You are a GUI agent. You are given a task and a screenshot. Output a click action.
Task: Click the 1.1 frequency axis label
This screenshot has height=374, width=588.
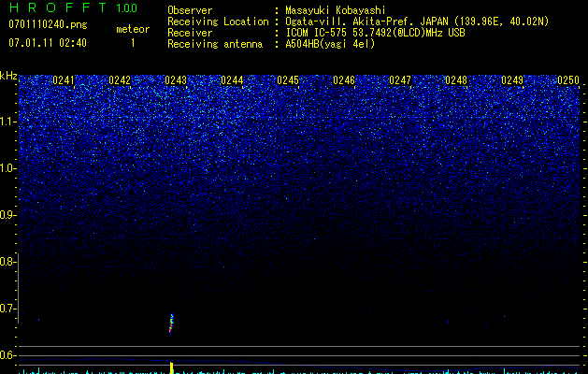[x=7, y=122]
